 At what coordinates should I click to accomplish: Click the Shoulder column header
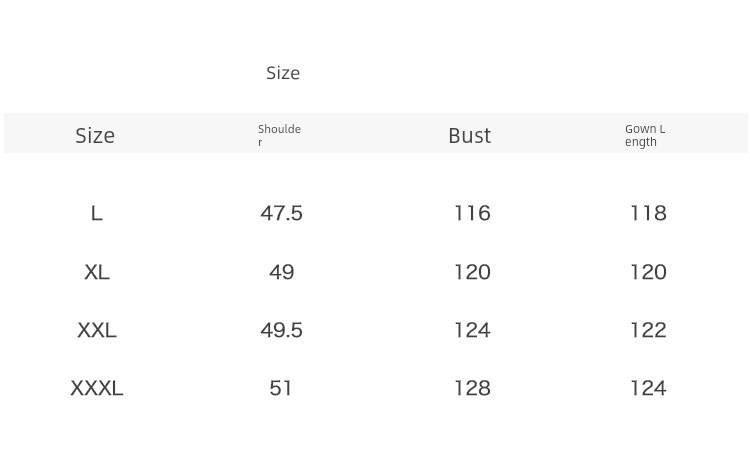pyautogui.click(x=279, y=135)
